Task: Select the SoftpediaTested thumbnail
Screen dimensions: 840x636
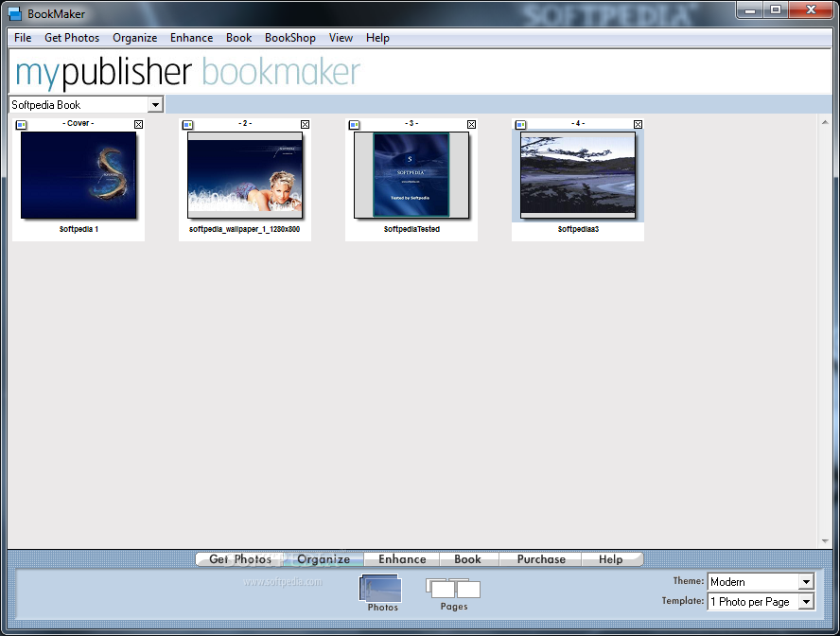Action: (411, 175)
